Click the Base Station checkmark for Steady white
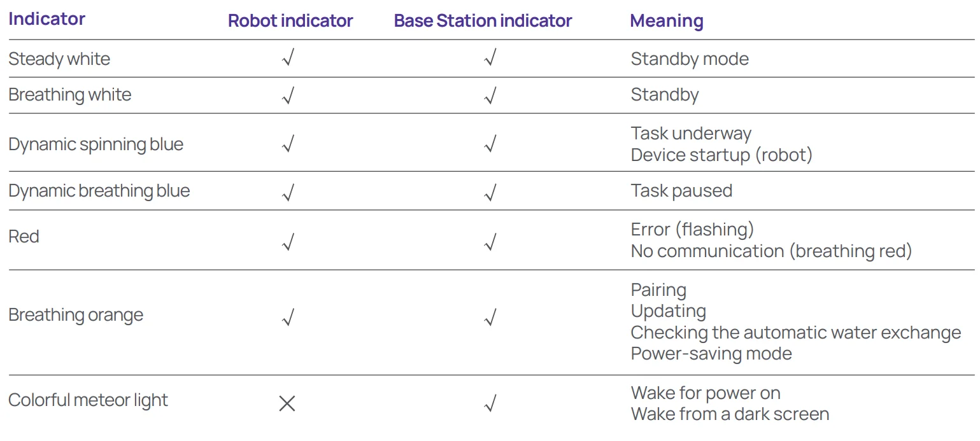This screenshot has width=980, height=441. click(490, 59)
